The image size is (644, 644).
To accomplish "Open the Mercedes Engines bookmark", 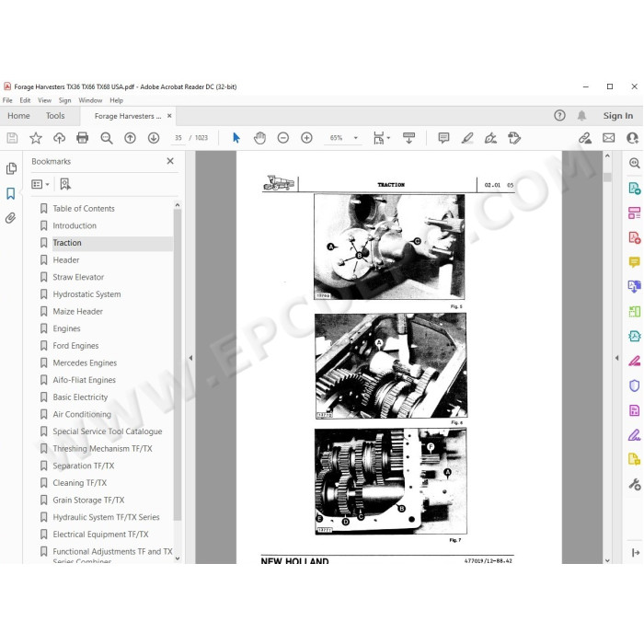I will [85, 363].
